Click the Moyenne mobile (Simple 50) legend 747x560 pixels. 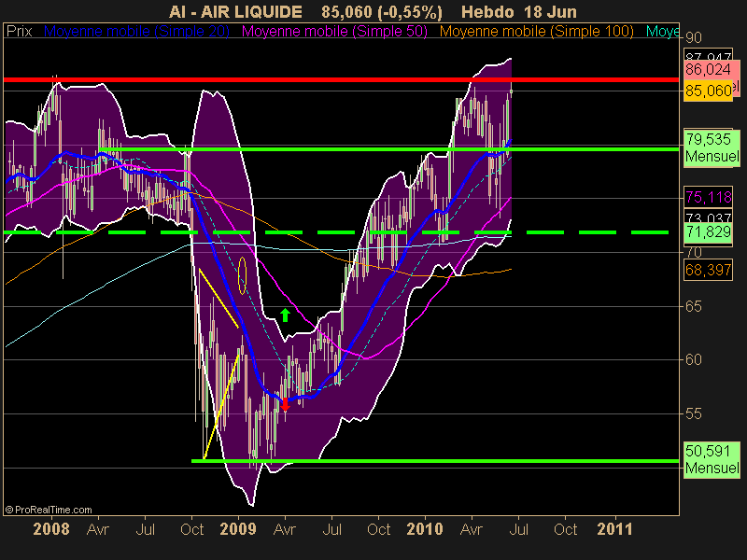334,32
